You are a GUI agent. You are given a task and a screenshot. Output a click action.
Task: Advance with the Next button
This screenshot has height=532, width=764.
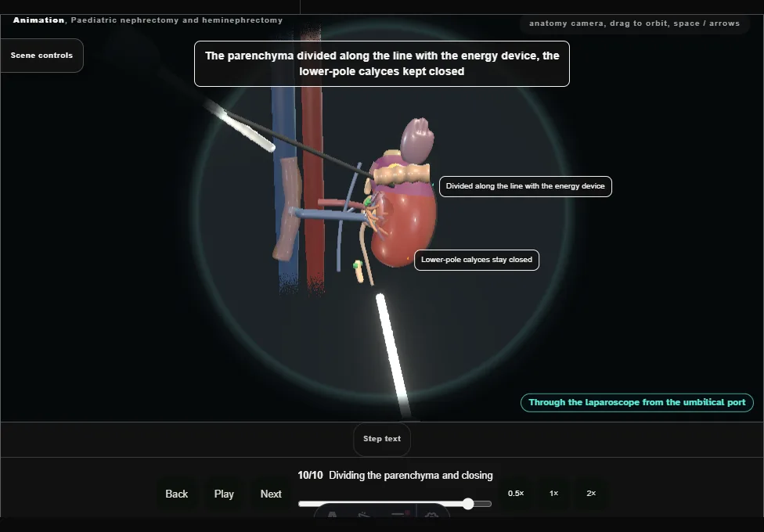point(271,494)
